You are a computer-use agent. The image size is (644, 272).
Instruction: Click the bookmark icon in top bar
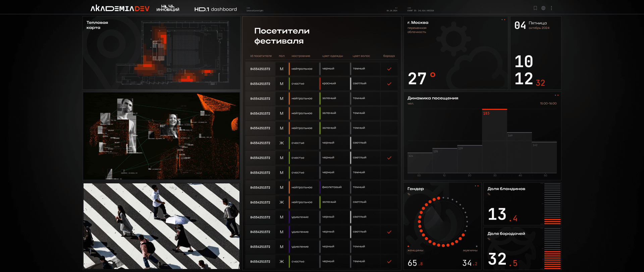click(535, 8)
